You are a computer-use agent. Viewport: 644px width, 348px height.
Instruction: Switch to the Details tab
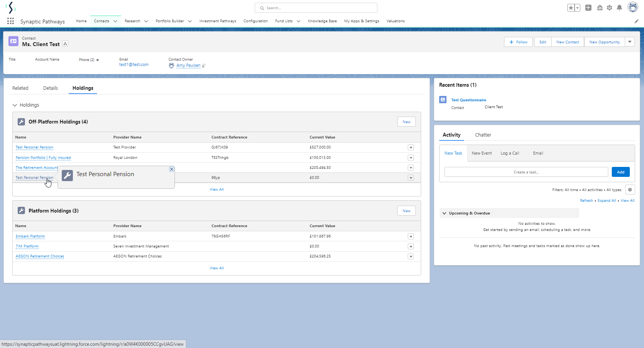pos(50,88)
